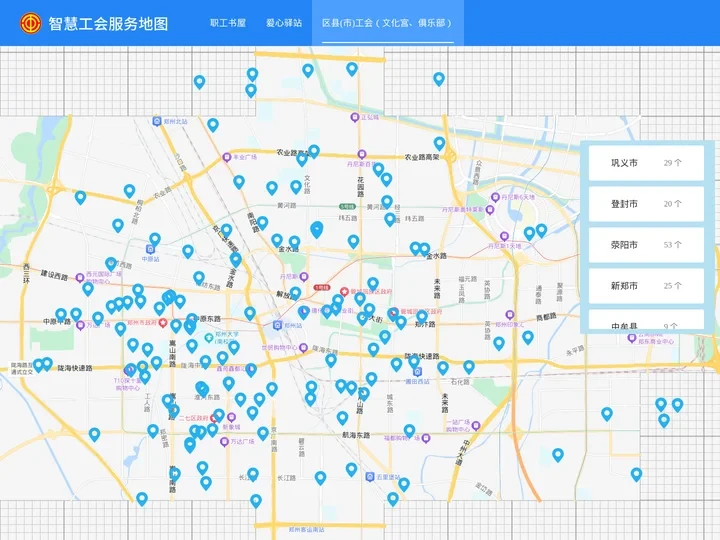Click the 中原站 station icon

click(x=150, y=249)
